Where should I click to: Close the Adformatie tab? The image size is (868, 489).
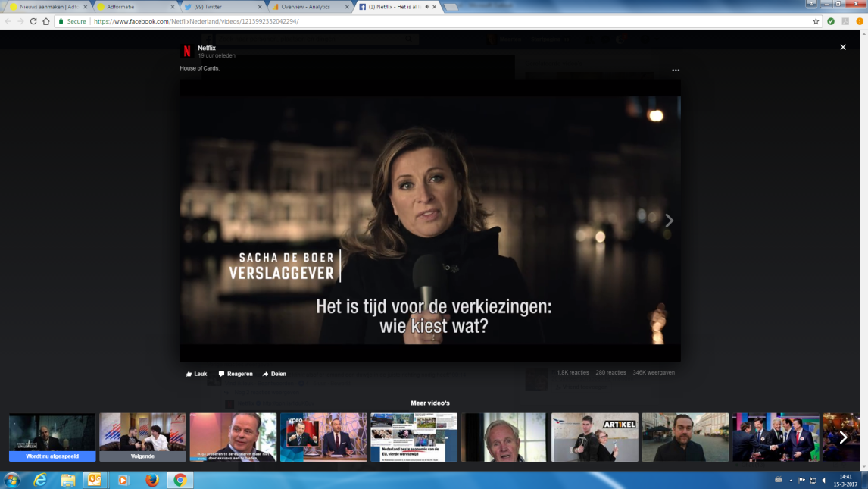point(173,7)
